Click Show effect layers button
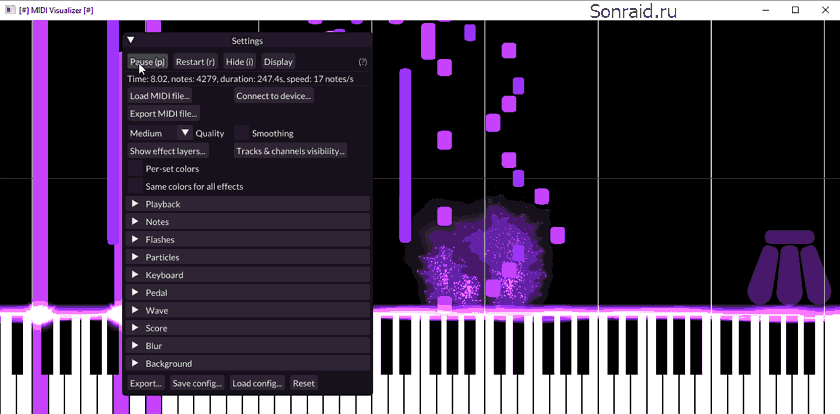This screenshot has width=840, height=414. tap(168, 151)
